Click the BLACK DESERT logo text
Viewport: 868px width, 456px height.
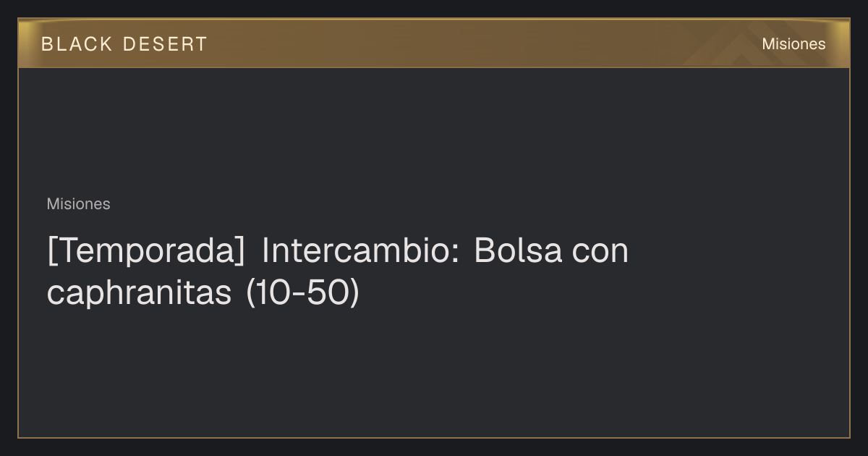tap(124, 44)
